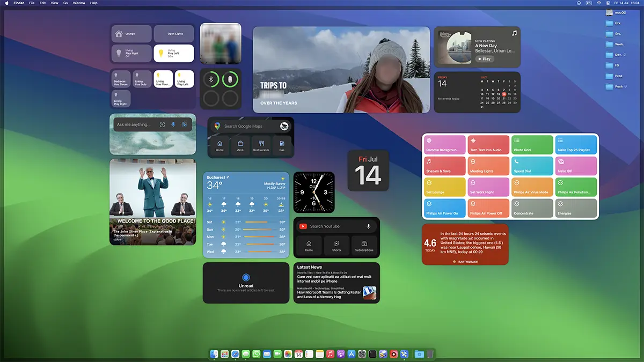This screenshot has height=362, width=644.
Task: Open Subscriptions in the YouTube widget
Action: pyautogui.click(x=364, y=246)
